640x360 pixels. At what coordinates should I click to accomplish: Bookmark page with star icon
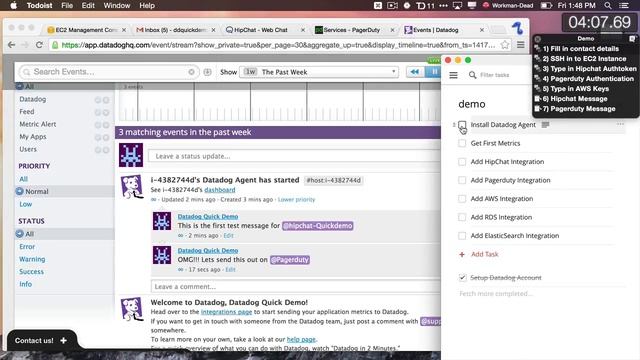pyautogui.click(x=505, y=44)
